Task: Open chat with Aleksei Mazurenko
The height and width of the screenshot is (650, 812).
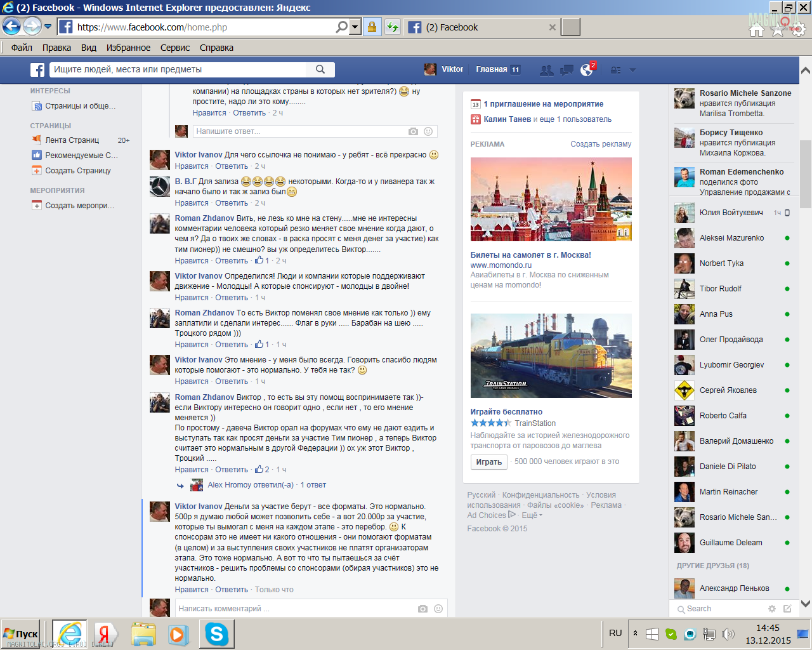Action: [x=733, y=238]
